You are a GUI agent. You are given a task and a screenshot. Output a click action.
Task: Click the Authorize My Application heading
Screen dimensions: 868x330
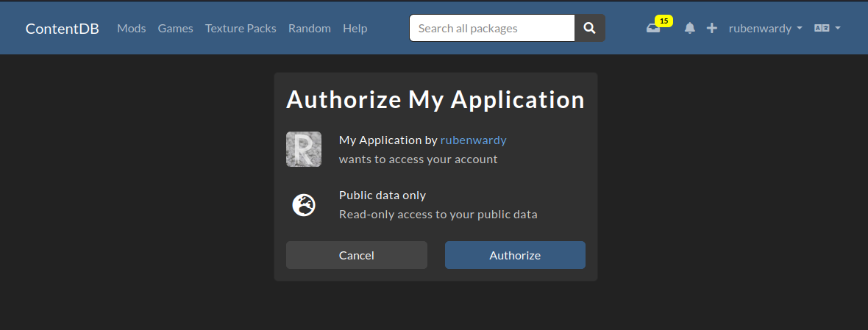435,99
